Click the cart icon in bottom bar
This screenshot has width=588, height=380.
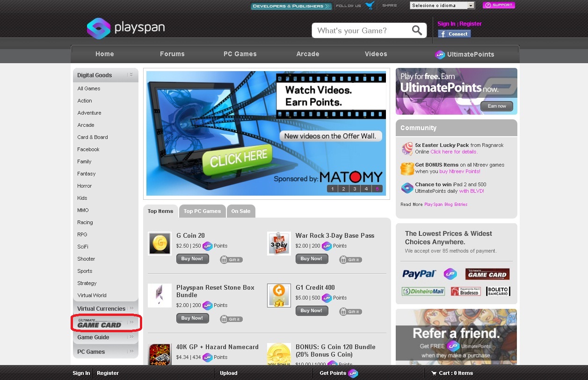click(434, 373)
